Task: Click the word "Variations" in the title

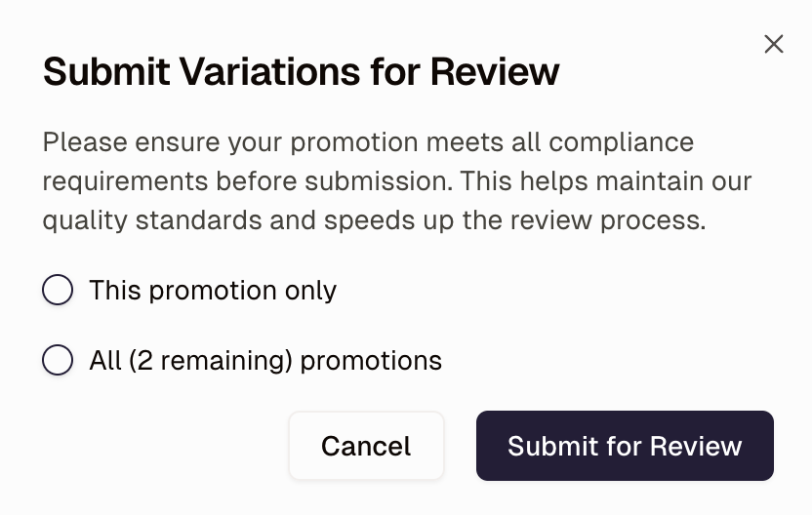Action: point(269,71)
